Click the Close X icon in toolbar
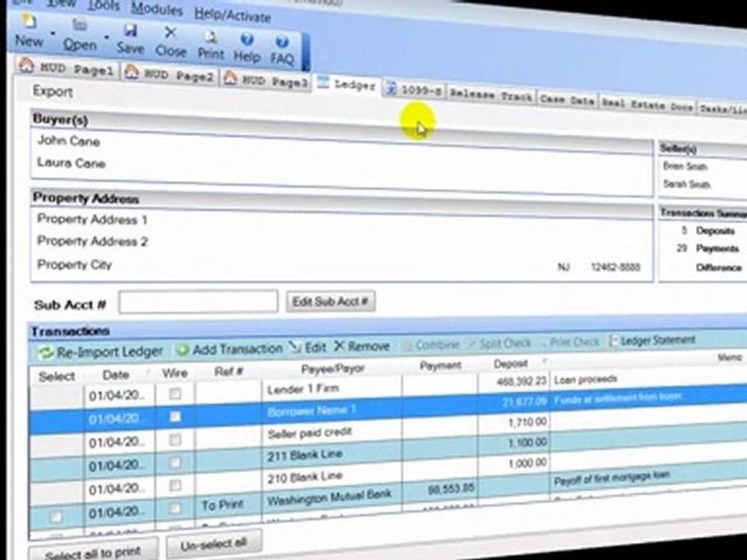747x560 pixels. click(x=170, y=33)
